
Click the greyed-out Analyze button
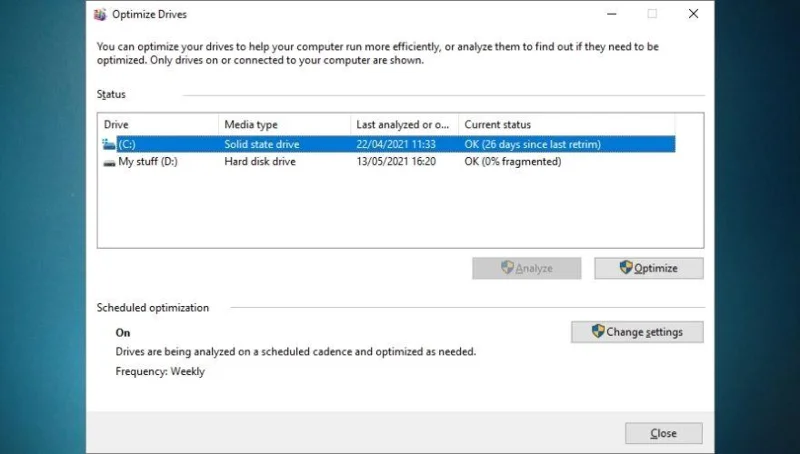[x=527, y=268]
